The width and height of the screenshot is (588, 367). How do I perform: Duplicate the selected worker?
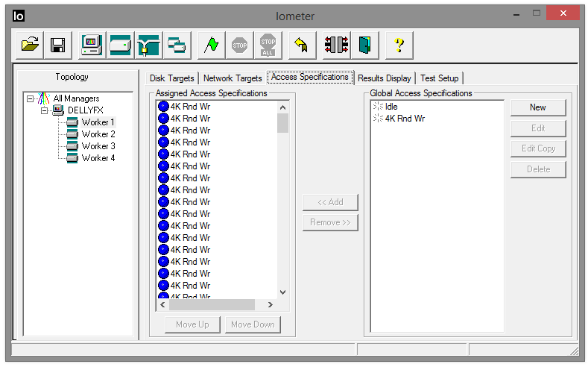click(x=177, y=46)
